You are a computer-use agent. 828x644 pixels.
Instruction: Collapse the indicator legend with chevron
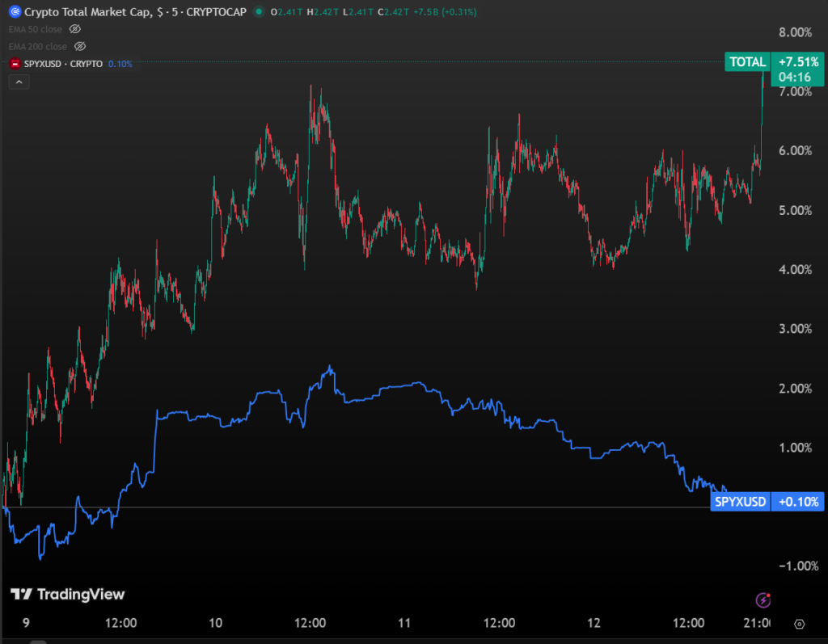click(x=19, y=82)
